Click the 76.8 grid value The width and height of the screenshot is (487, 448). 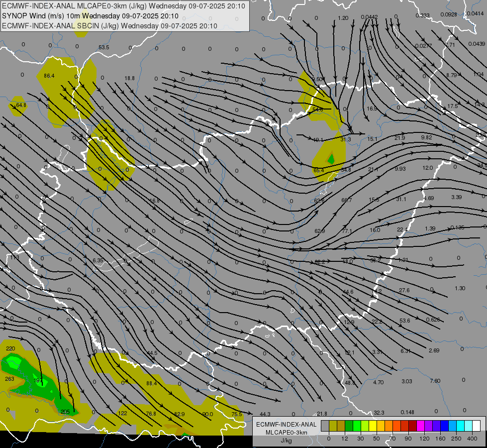tap(151, 414)
